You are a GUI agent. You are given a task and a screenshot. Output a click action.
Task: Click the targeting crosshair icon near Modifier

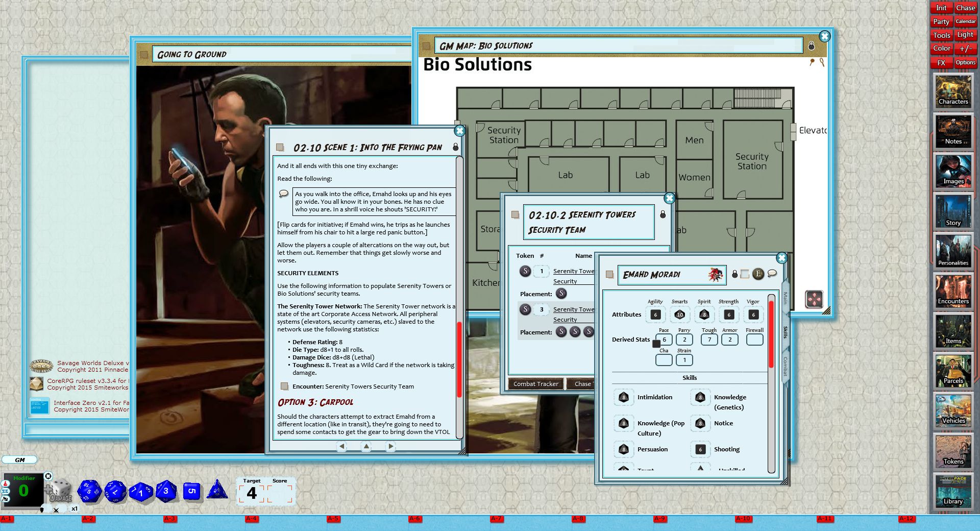pos(48,476)
